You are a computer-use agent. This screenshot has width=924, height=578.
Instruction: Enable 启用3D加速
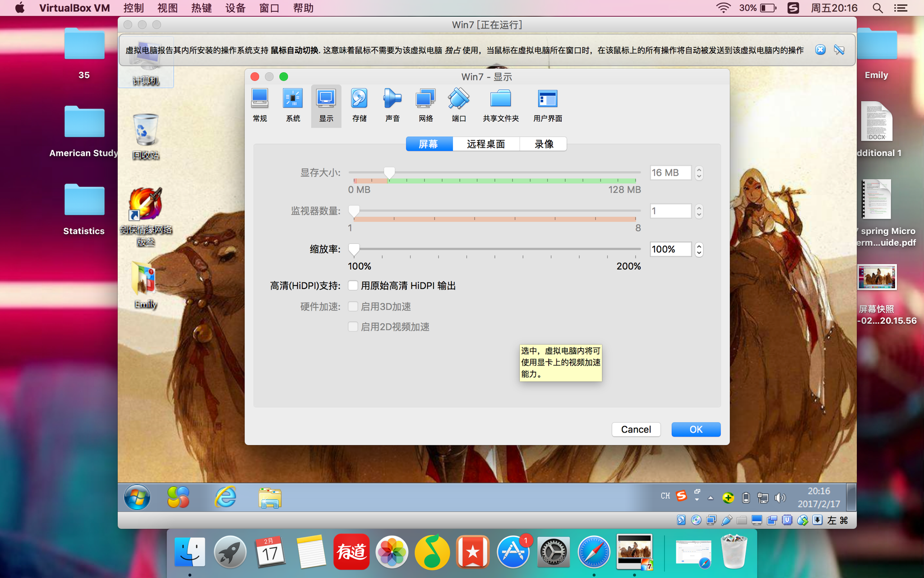click(353, 306)
